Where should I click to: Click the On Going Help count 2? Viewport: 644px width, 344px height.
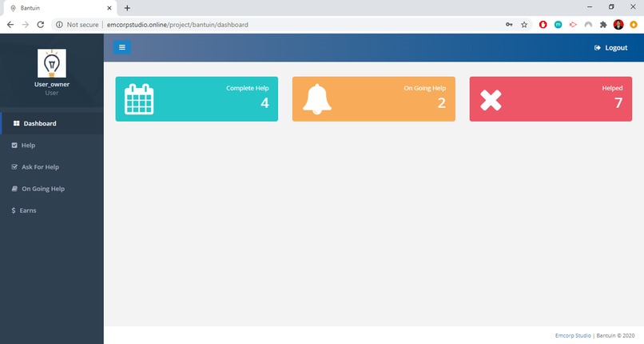442,102
